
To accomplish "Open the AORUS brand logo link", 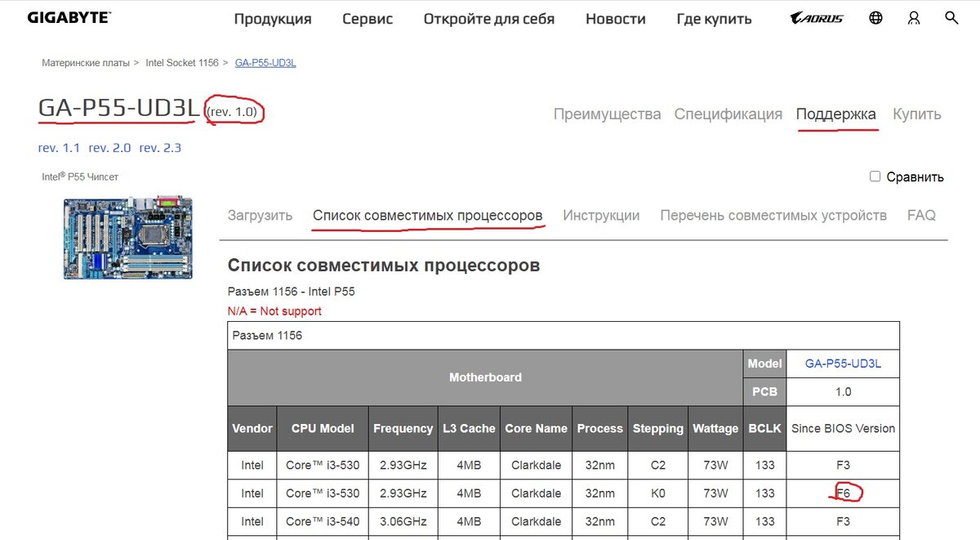I will (818, 17).
